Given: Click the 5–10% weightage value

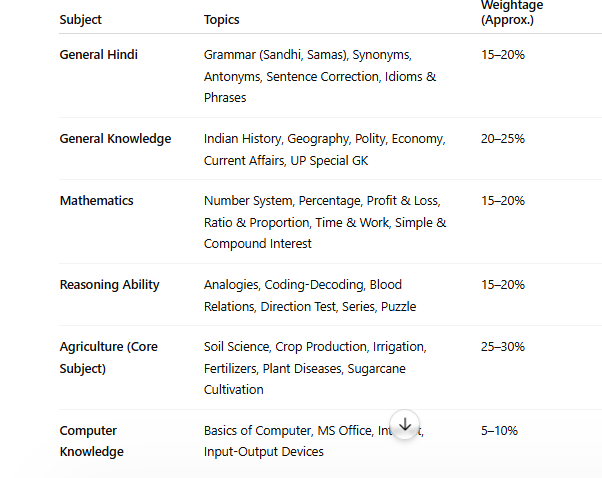Looking at the screenshot, I should tap(499, 431).
